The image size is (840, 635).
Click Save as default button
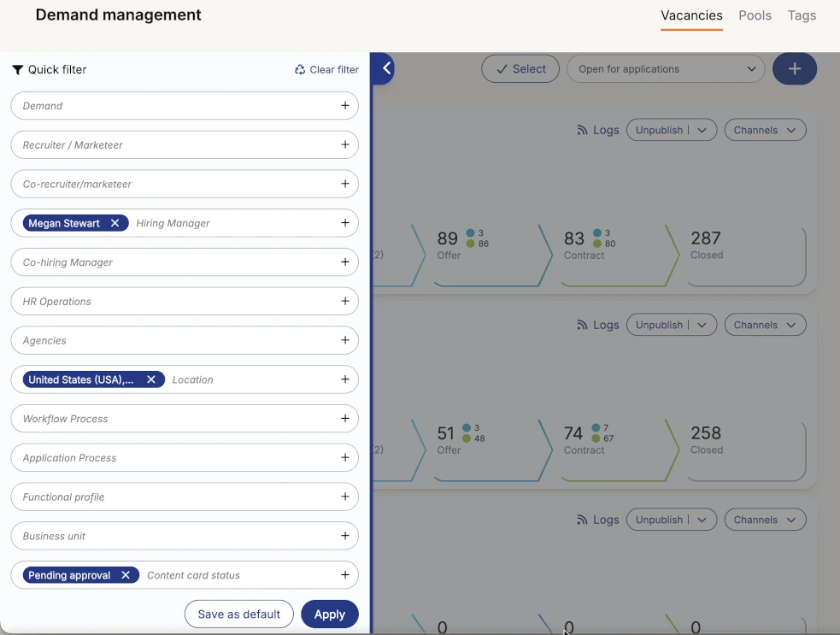pyautogui.click(x=239, y=614)
